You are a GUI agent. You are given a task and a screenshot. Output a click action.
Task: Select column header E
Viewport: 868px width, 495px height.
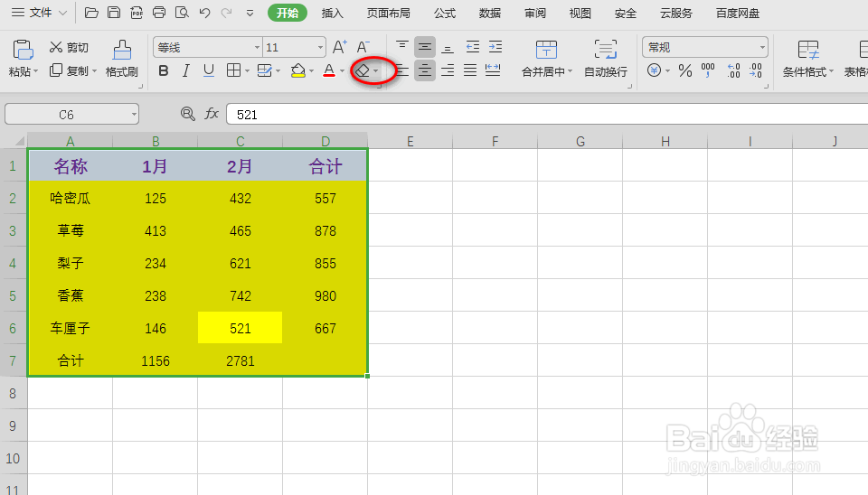tap(410, 141)
